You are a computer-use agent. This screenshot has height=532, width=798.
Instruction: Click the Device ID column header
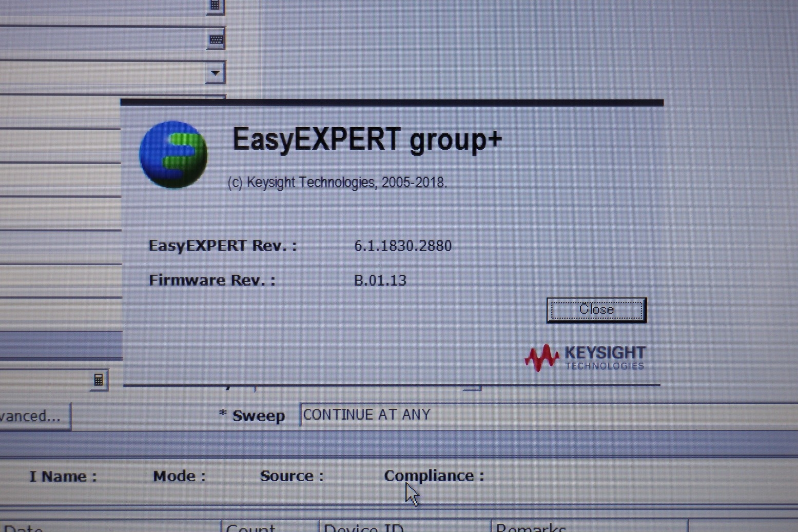coord(405,526)
